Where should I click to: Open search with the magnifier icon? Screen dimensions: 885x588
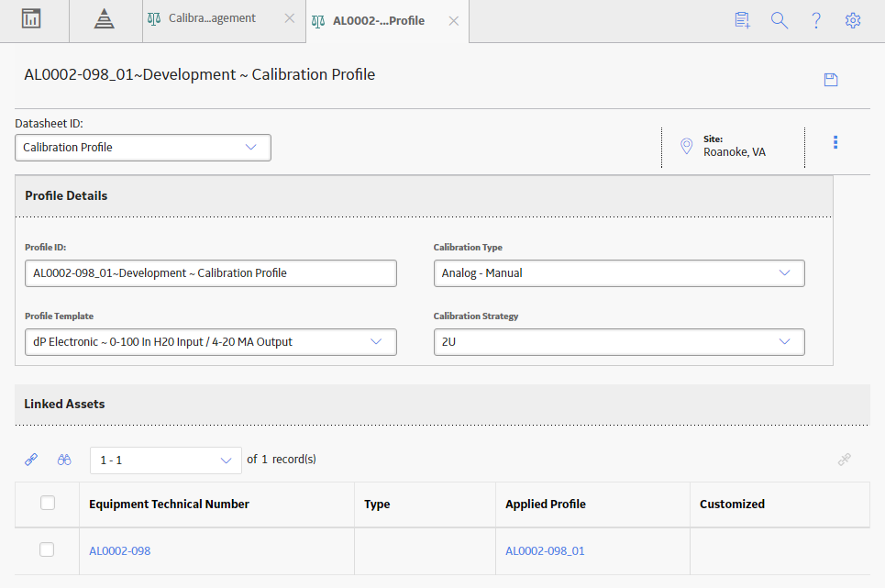[779, 20]
